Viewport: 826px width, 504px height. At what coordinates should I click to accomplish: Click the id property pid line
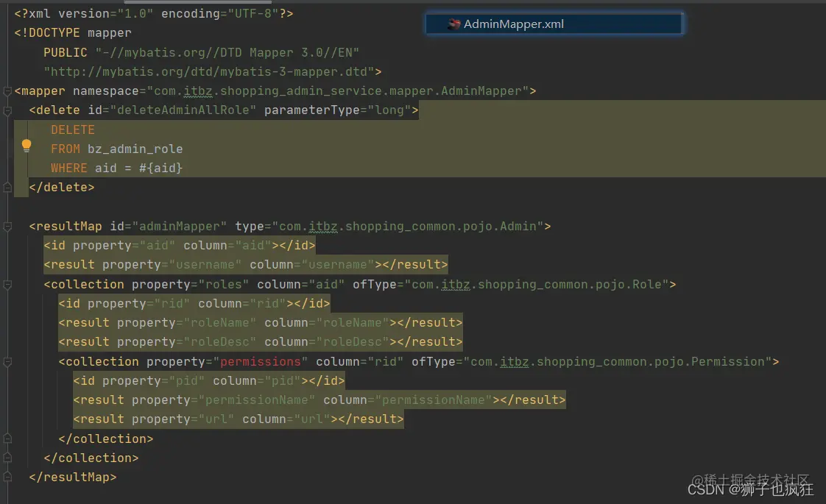209,381
